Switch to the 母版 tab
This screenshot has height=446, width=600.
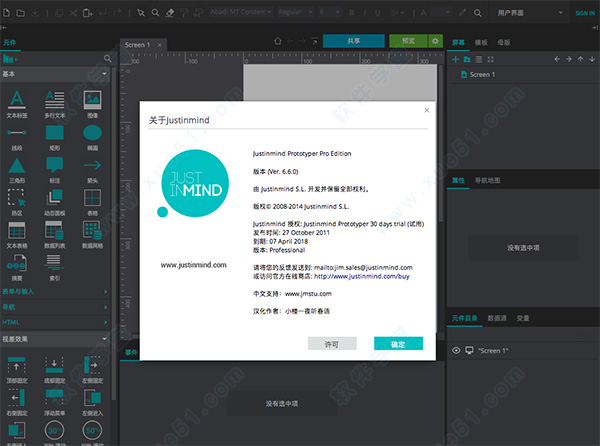[x=504, y=42]
